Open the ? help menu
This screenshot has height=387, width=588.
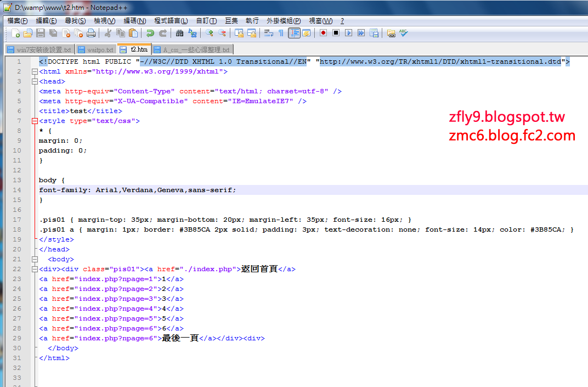pos(342,21)
